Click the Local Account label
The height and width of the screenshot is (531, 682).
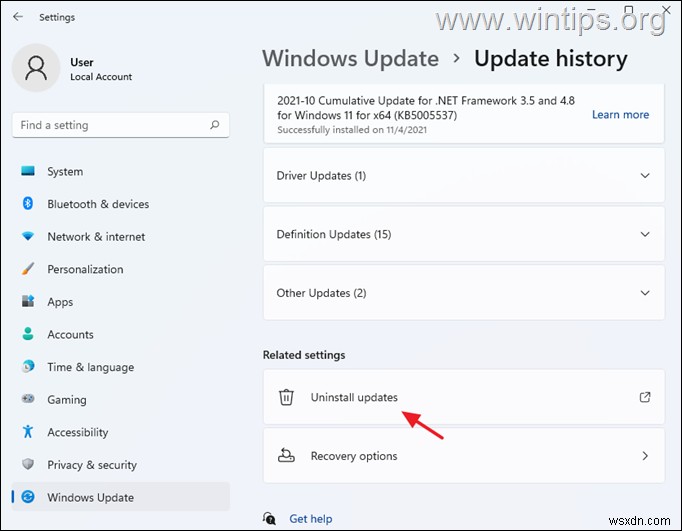(101, 77)
